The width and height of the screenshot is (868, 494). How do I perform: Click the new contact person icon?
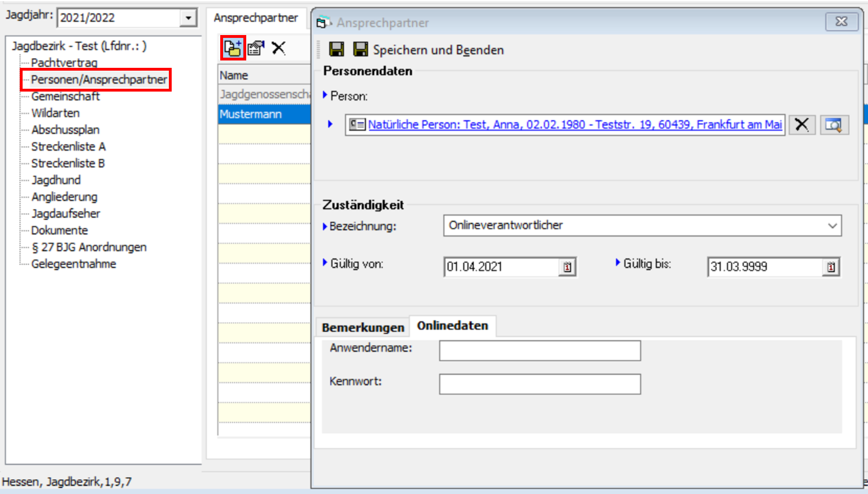click(232, 49)
